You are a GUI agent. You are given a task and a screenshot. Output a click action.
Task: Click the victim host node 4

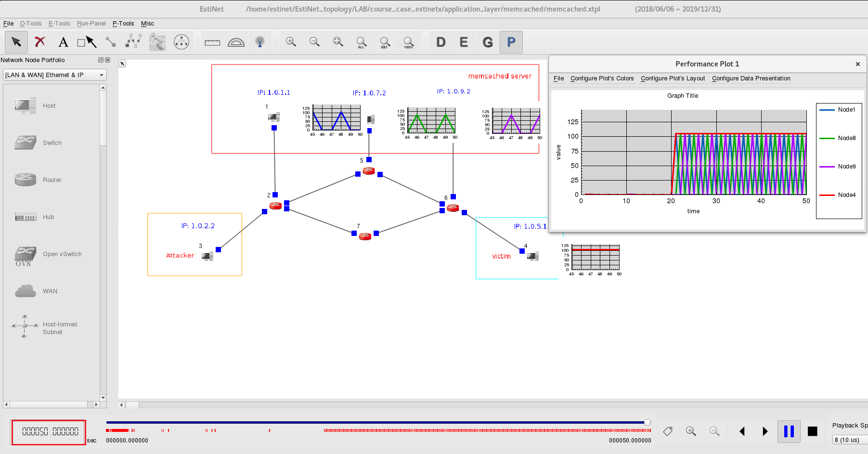532,256
